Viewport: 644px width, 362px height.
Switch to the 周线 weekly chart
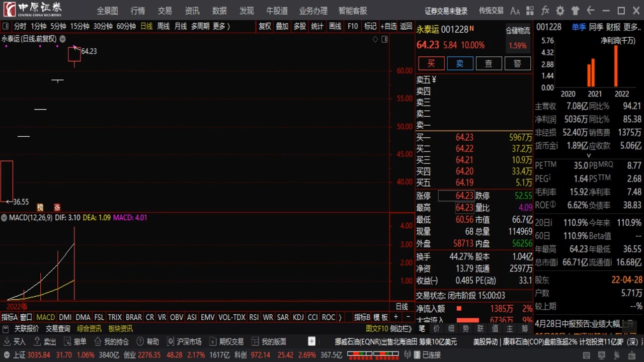tap(164, 26)
